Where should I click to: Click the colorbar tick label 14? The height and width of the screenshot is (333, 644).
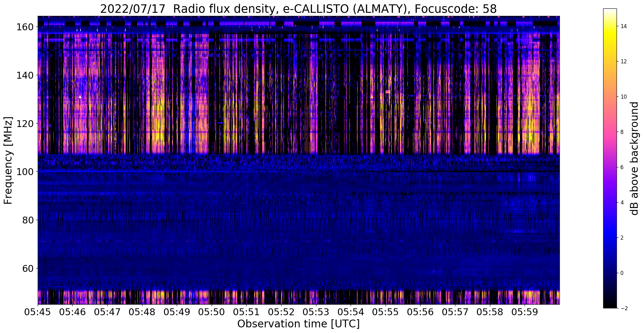pyautogui.click(x=624, y=26)
